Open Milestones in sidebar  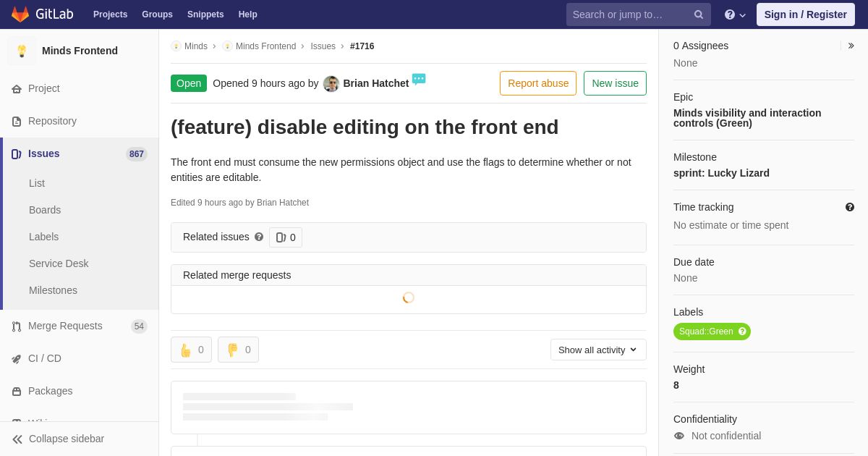pos(53,290)
